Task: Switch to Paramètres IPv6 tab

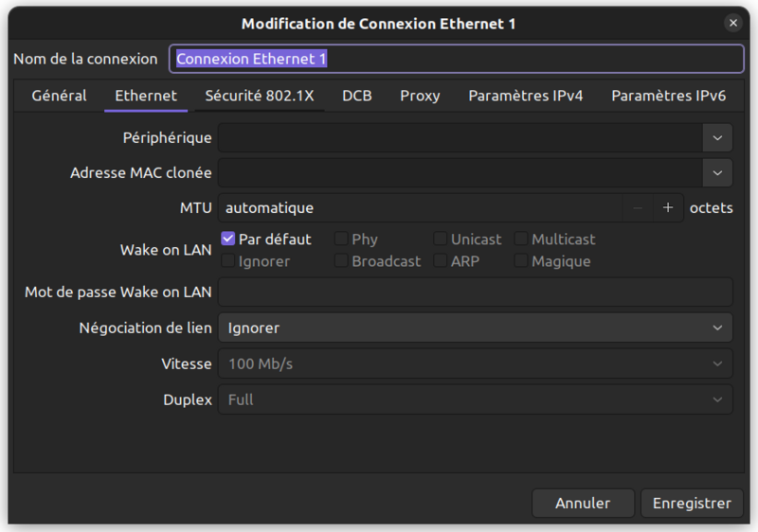Action: 668,96
